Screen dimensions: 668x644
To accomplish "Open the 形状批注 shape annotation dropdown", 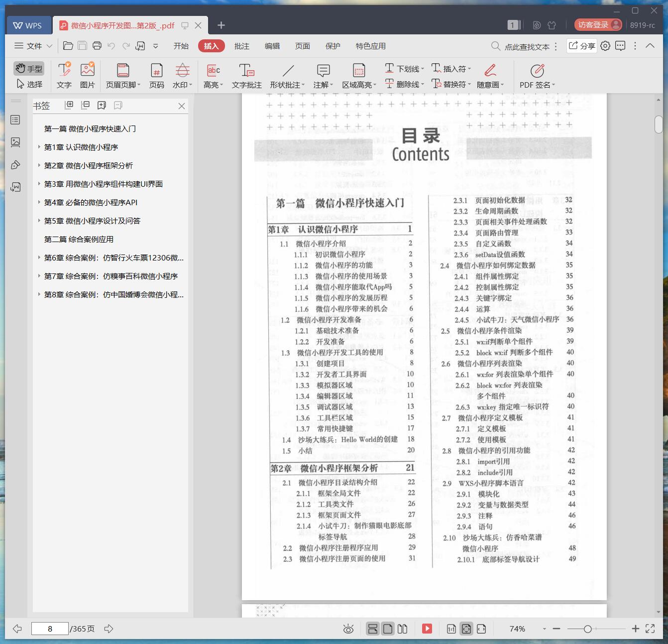I will 287,76.
